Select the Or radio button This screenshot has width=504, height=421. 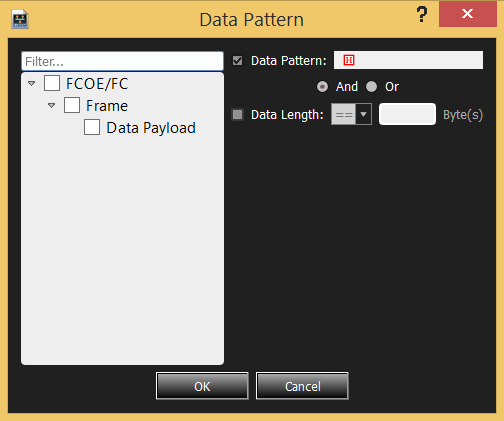pos(371,87)
